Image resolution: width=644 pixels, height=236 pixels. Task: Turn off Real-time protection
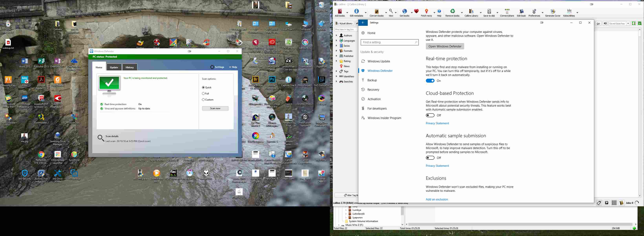pos(430,81)
